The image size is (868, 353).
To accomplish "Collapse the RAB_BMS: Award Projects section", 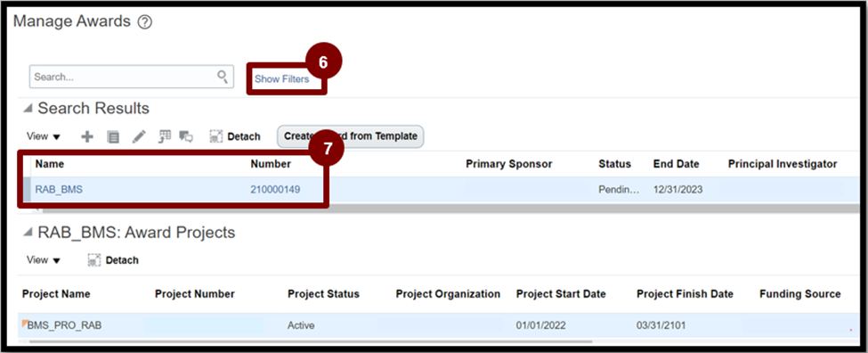I will tap(28, 234).
